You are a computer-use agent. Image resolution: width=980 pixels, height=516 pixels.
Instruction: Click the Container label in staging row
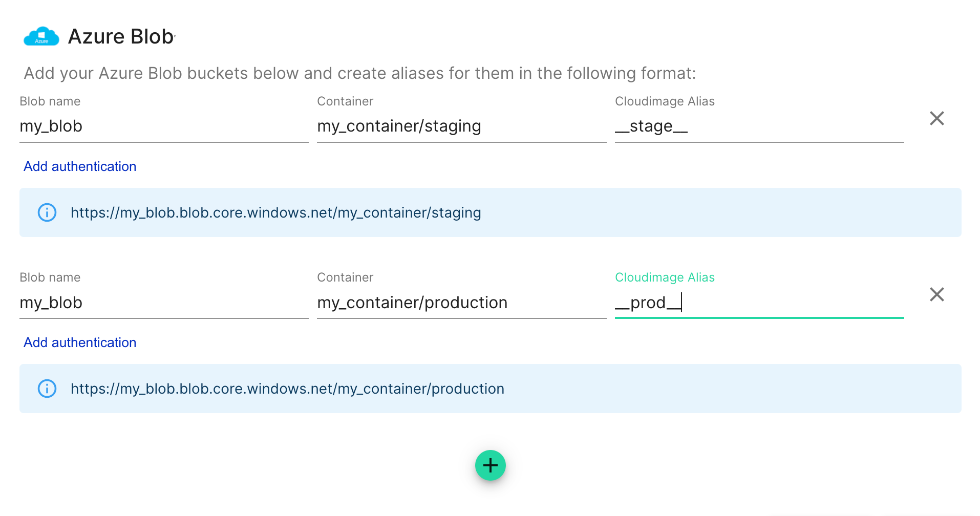pyautogui.click(x=345, y=101)
